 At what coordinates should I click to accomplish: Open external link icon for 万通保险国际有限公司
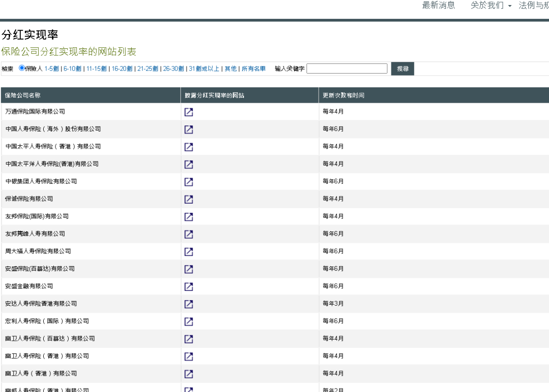point(189,112)
